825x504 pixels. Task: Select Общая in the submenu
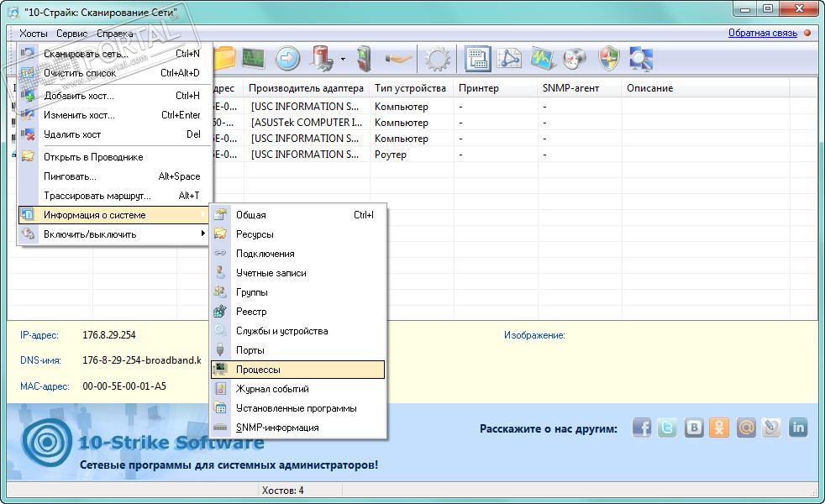coord(297,215)
